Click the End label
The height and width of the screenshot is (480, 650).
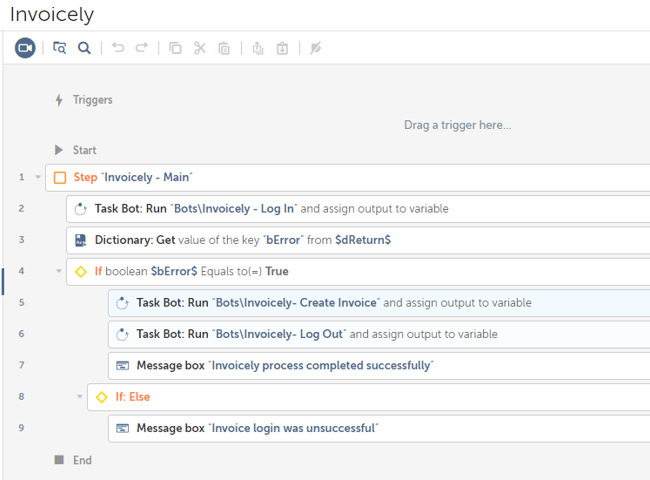(82, 460)
